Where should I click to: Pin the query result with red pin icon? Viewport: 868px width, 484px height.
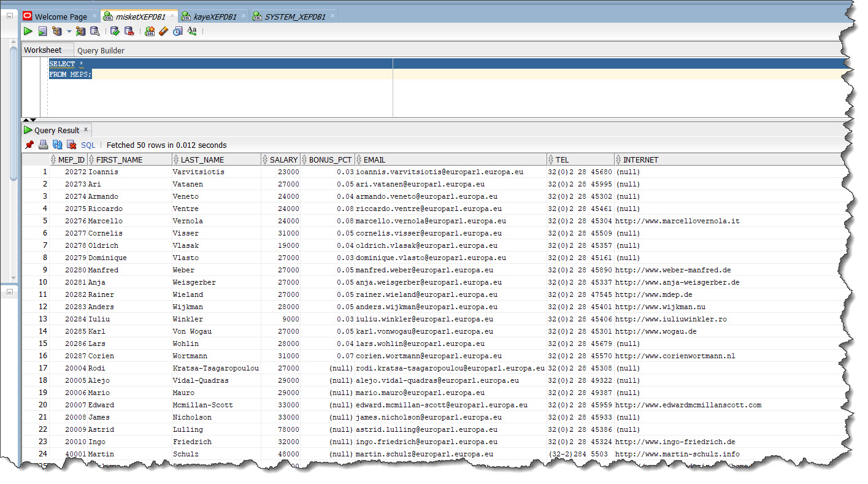pos(29,145)
